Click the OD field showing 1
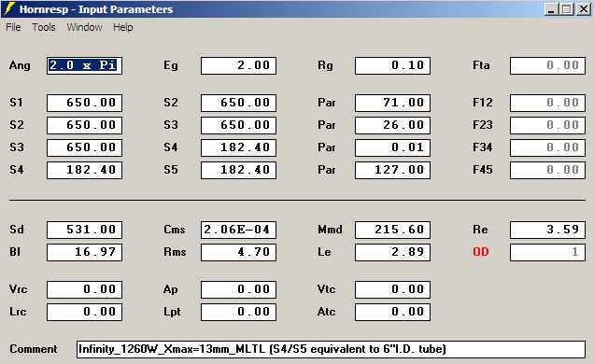This screenshot has height=364, width=594. pos(547,252)
